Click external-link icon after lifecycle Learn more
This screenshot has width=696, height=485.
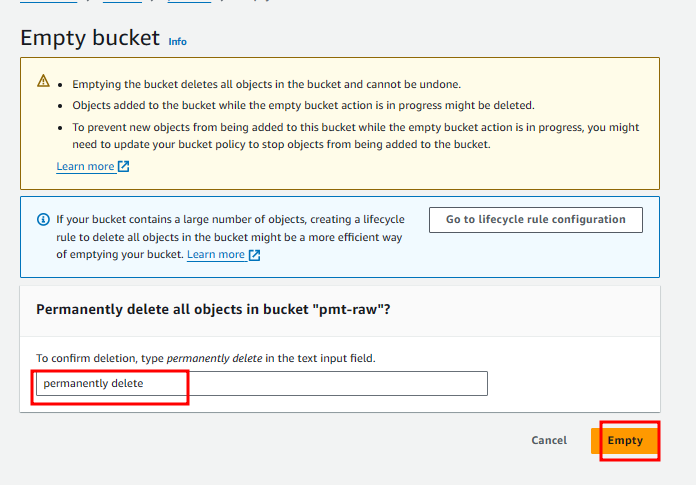pos(254,255)
